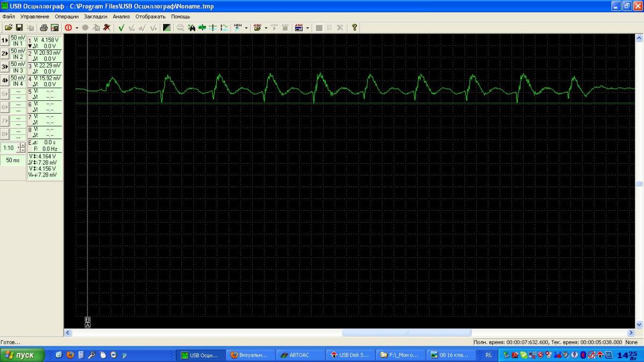
Task: Click channel 2 reading 20.93 mV
Action: point(50,53)
